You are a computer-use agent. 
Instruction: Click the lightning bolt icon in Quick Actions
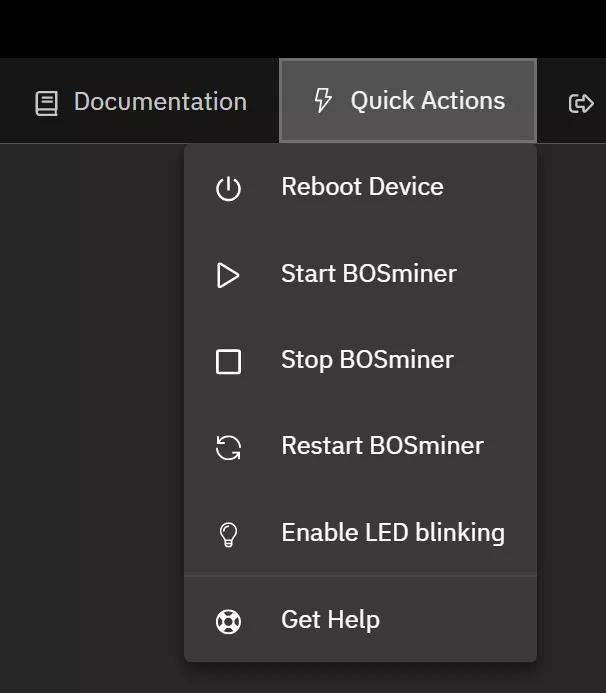click(322, 101)
